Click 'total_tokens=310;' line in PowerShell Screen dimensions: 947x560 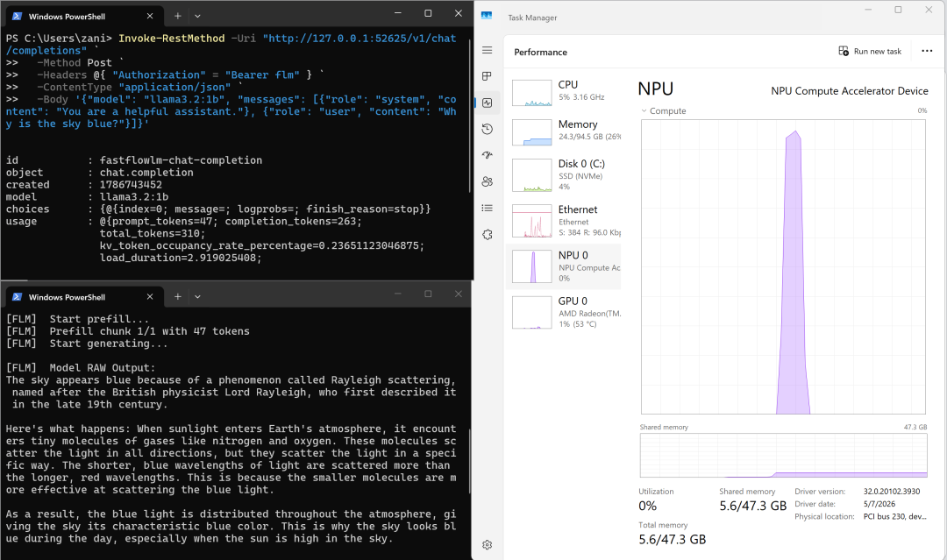(153, 233)
